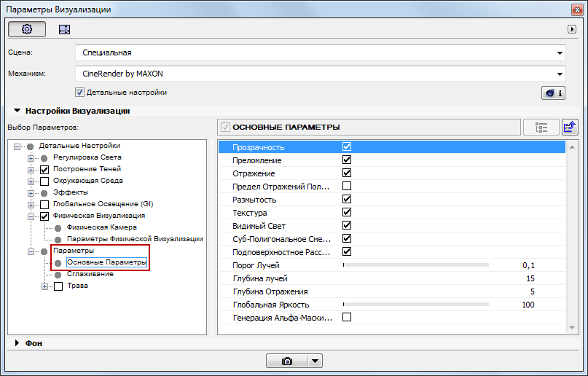
Task: Select the Основные Параметры tree item
Action: pos(106,262)
